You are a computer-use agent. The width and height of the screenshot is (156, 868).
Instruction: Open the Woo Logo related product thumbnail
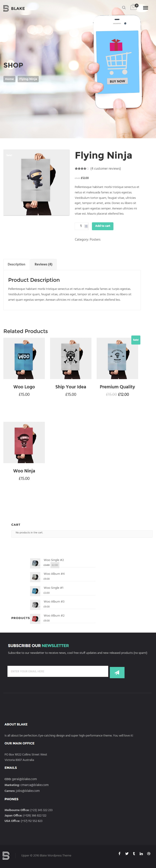pos(24,358)
